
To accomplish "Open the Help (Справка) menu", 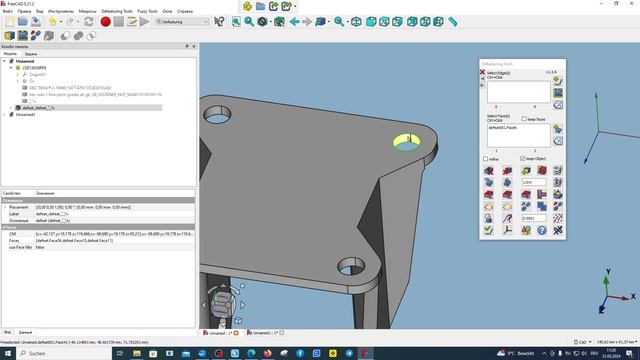I will 185,11.
